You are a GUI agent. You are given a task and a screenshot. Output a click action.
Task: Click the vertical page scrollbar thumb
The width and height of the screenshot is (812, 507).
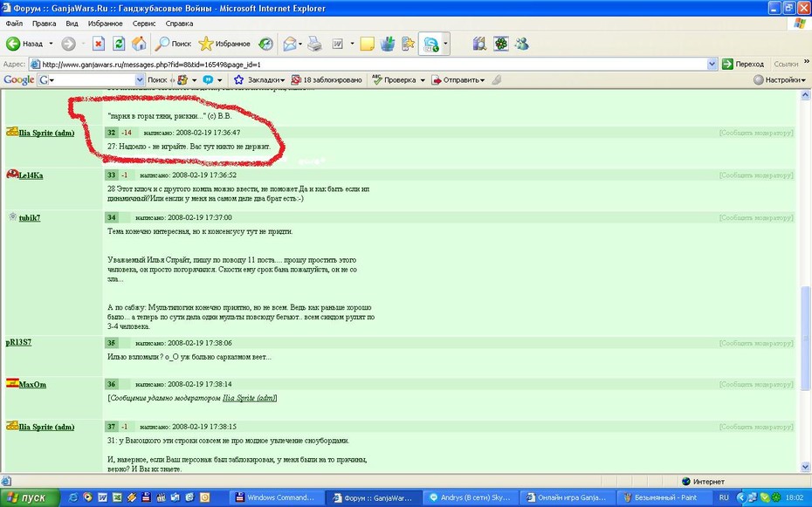tap(805, 338)
